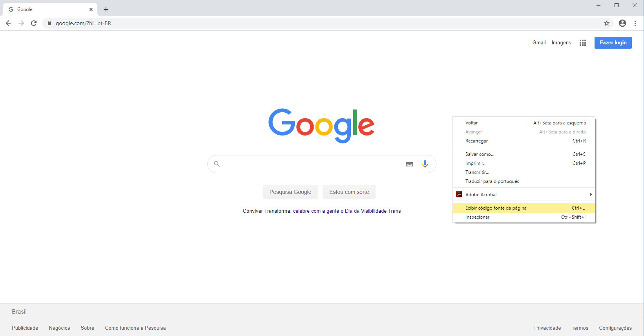This screenshot has width=644, height=336.
Task: Click the Pesquisa Google button
Action: (290, 192)
